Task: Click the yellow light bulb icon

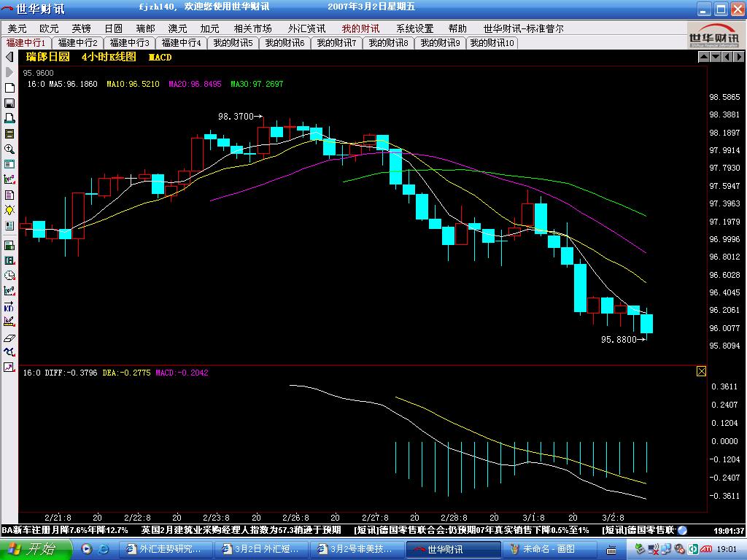Action: 9,210
